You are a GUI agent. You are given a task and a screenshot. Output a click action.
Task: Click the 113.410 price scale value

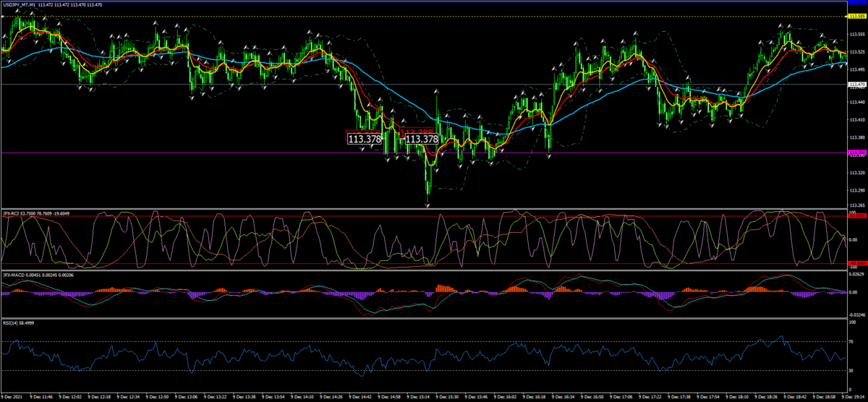(x=856, y=120)
